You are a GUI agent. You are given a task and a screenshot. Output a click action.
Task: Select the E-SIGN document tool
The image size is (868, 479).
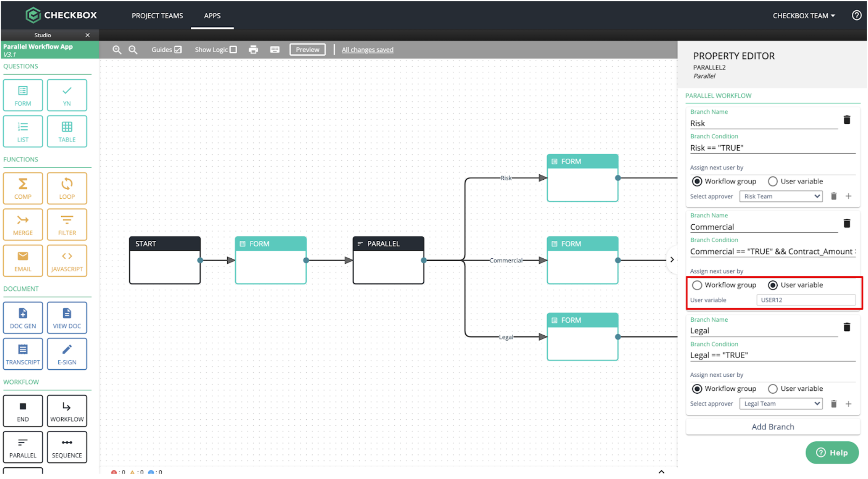click(67, 354)
